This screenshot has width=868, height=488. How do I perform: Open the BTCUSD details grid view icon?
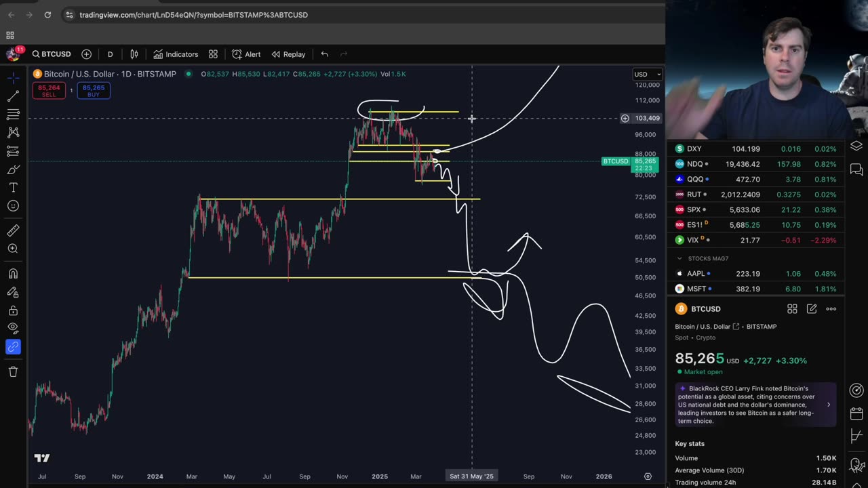(x=791, y=309)
